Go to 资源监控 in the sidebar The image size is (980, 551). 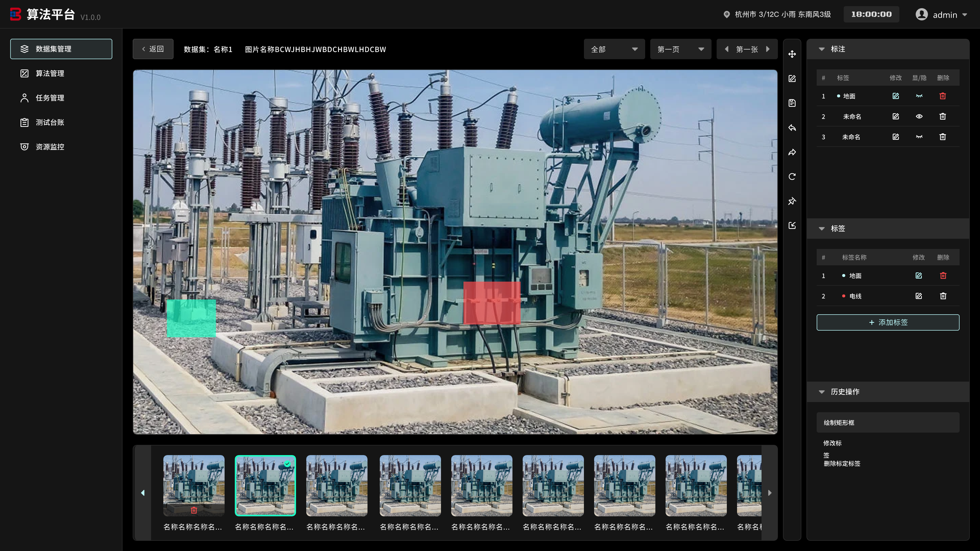[x=50, y=147]
